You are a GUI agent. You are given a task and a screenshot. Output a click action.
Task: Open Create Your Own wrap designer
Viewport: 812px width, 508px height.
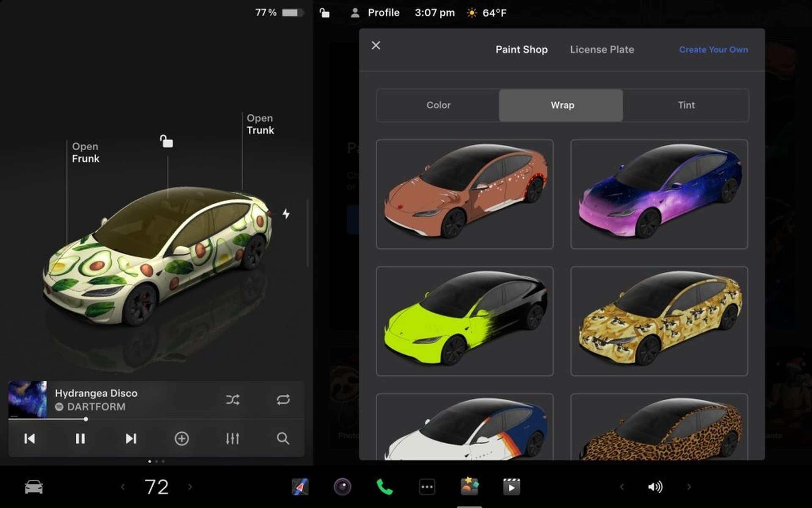point(713,50)
